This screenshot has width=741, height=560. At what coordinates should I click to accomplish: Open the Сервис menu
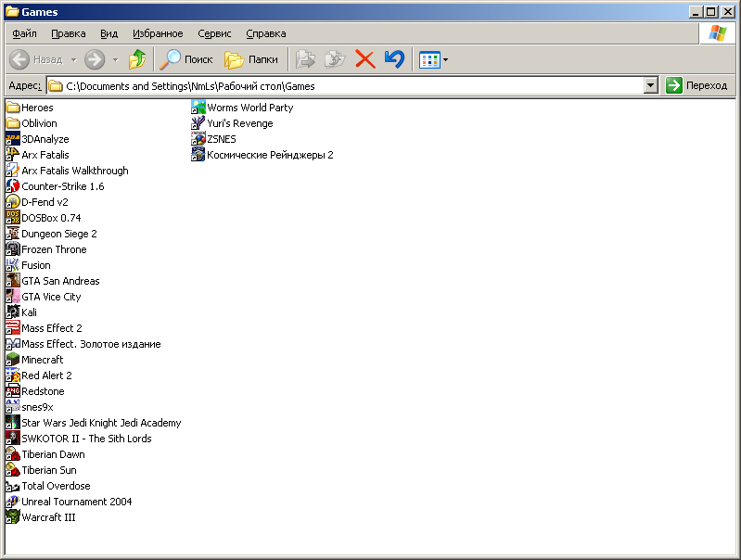pyautogui.click(x=214, y=33)
